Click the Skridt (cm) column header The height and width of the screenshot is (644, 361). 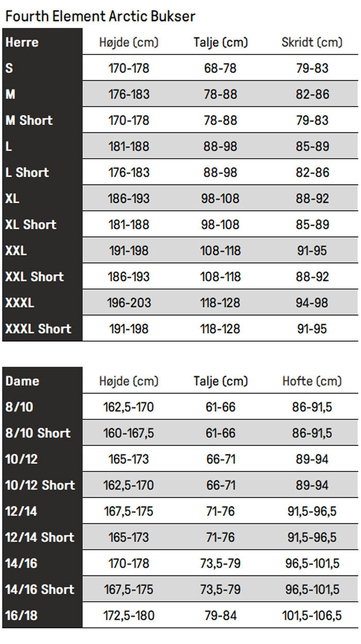tap(312, 42)
